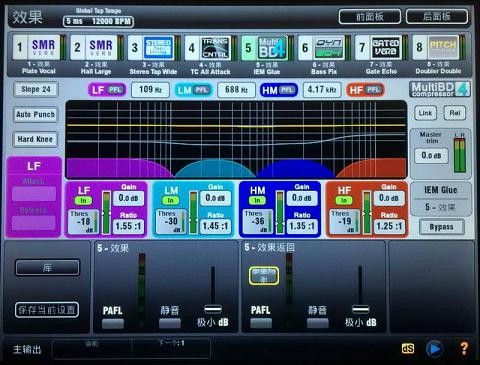
Task: Toggle the HM band PFL listen
Action: coord(286,90)
